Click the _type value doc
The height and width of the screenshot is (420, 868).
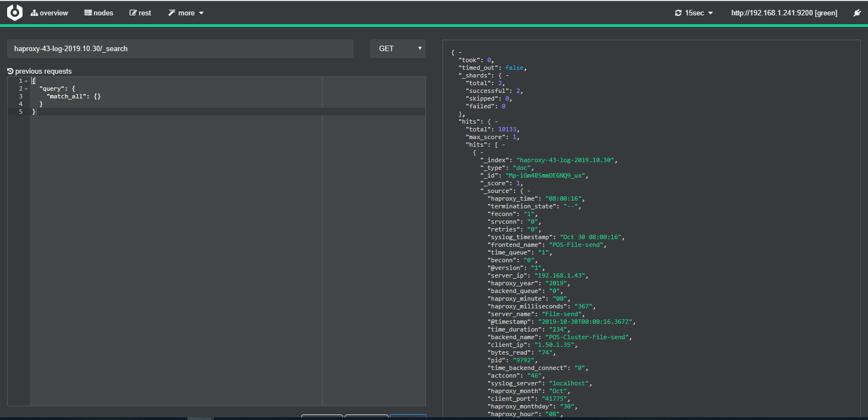pos(521,168)
